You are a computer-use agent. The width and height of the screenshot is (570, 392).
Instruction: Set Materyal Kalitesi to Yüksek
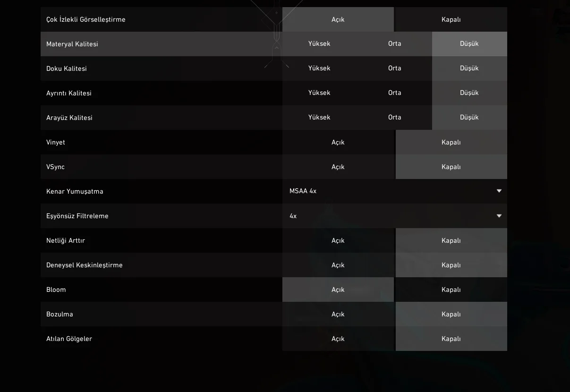coord(319,44)
